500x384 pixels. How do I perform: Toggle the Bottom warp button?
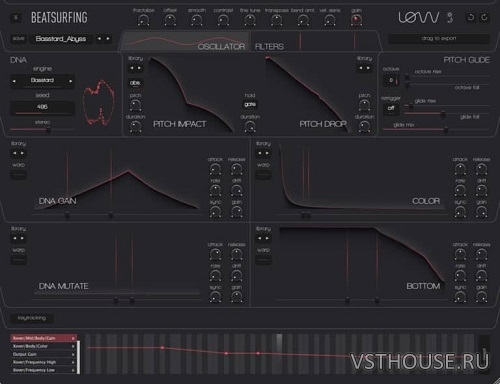tap(263, 260)
